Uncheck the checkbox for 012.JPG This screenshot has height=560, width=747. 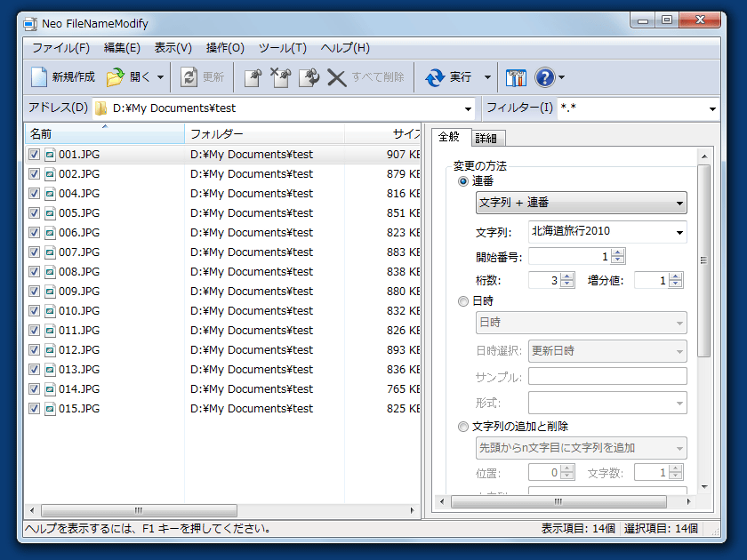click(x=34, y=349)
